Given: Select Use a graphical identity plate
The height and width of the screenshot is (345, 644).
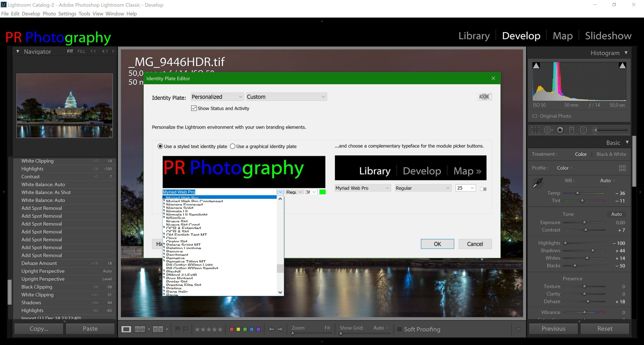Looking at the screenshot, I should [233, 146].
